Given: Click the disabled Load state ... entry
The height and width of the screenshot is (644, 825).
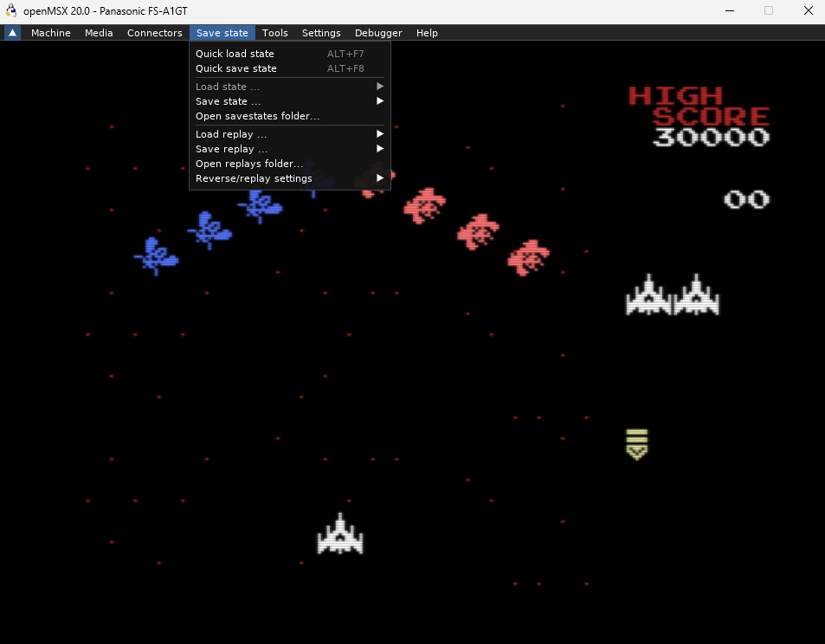Looking at the screenshot, I should tap(290, 87).
